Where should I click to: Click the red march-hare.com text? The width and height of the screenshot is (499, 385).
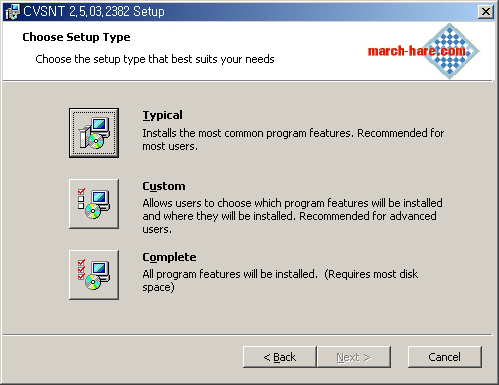click(x=417, y=51)
